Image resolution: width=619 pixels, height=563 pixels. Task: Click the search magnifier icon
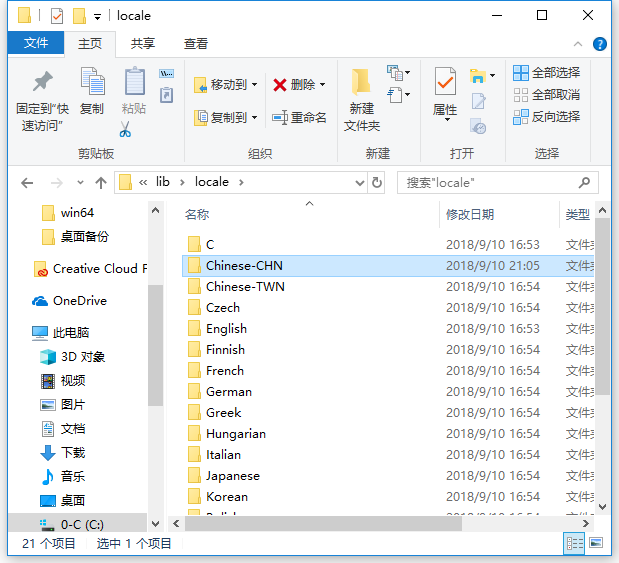(x=584, y=182)
